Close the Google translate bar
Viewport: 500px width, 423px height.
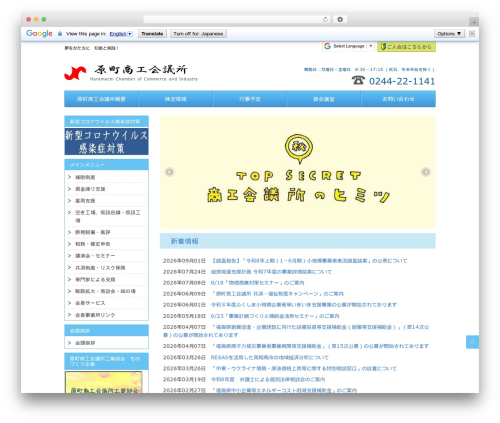click(x=472, y=33)
